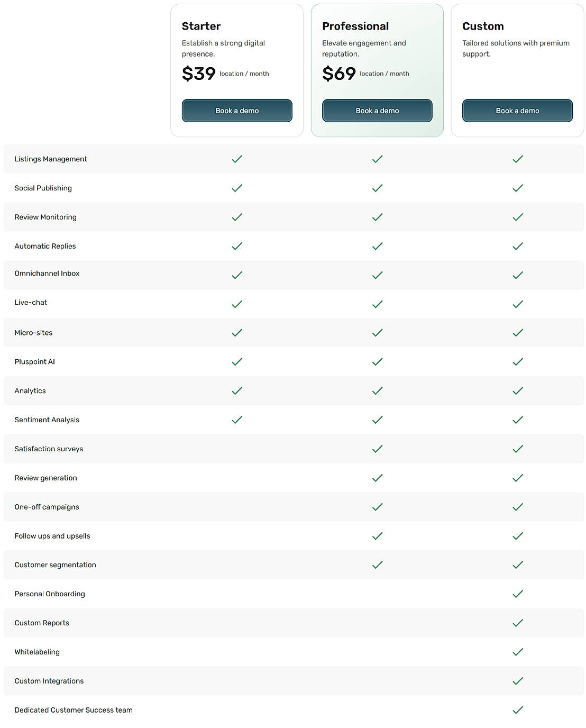Click Starter checkmark for Pluspoint AI
The image size is (586, 728).
[237, 362]
